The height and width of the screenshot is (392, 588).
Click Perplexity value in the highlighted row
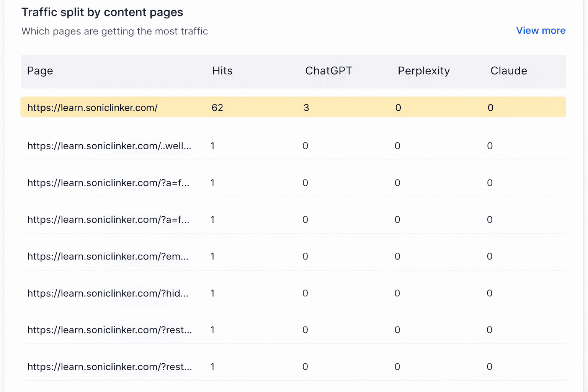(x=398, y=108)
